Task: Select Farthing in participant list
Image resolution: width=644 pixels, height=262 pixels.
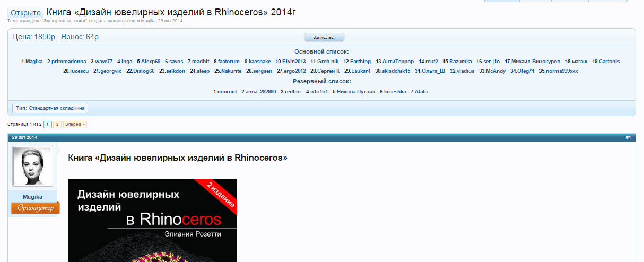Action: pyautogui.click(x=361, y=62)
